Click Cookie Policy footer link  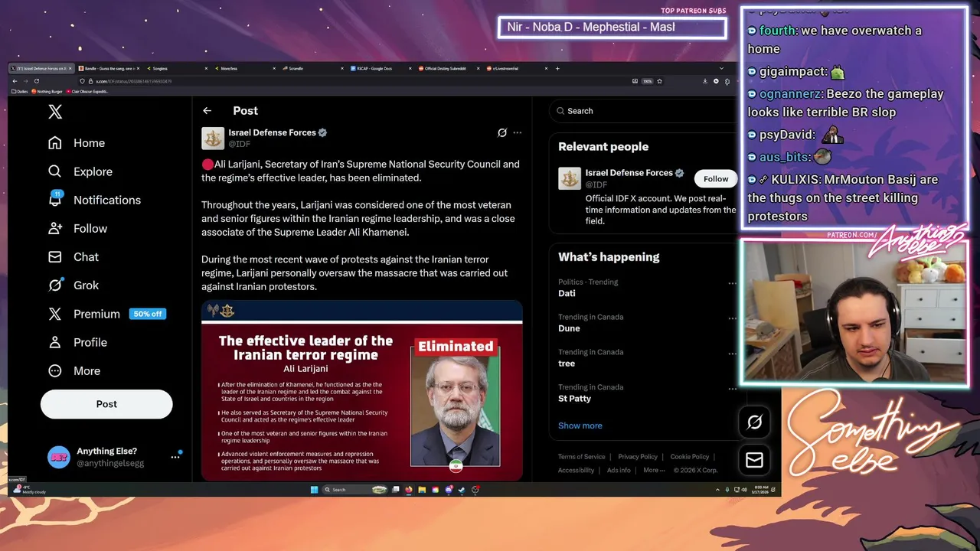point(690,457)
